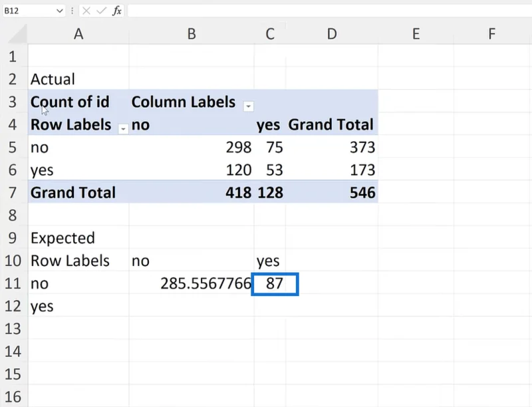Click the 'yes' column label in row 4
This screenshot has width=532, height=407.
tap(268, 125)
